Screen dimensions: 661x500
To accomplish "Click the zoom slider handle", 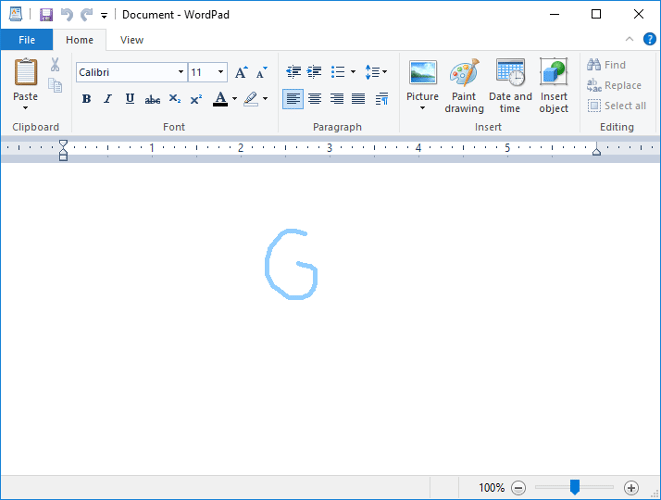I will 575,487.
